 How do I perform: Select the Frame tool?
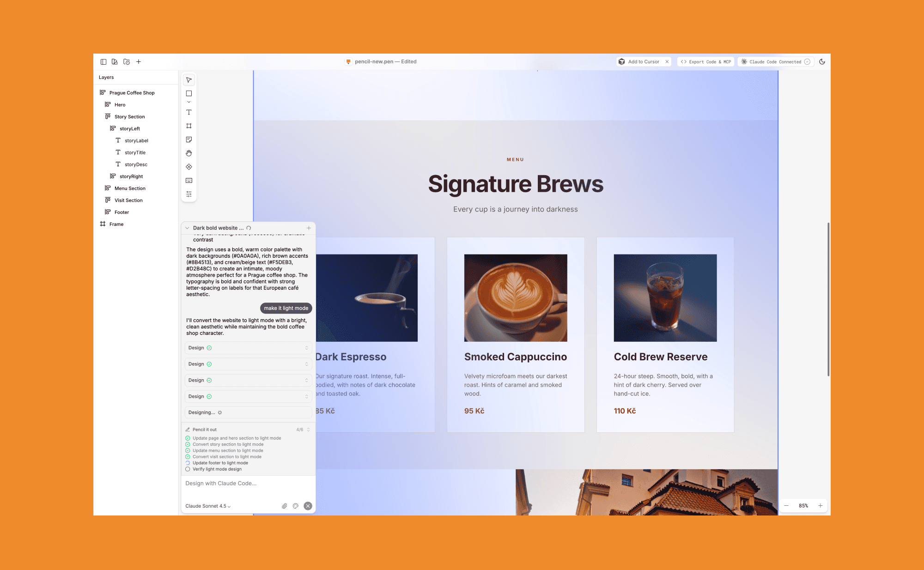pyautogui.click(x=189, y=126)
